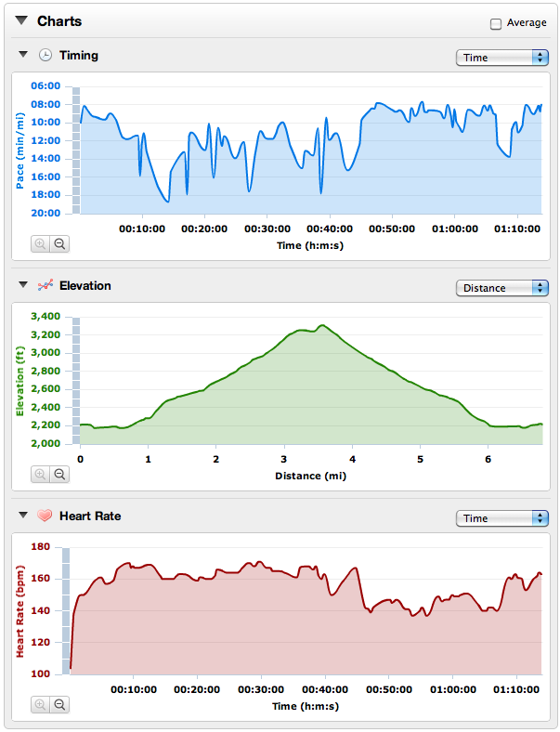This screenshot has width=560, height=732.
Task: Click the Timing panel title
Action: (79, 55)
